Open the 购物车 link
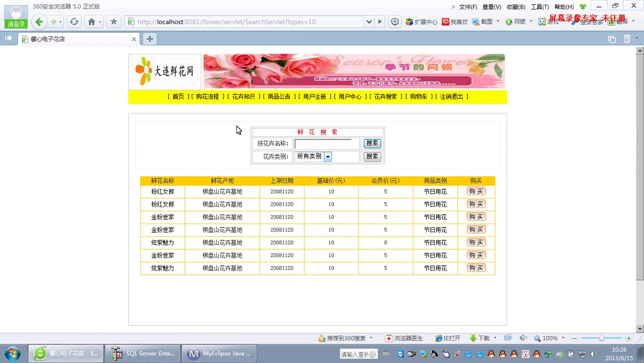The height and width of the screenshot is (363, 644). [x=419, y=97]
